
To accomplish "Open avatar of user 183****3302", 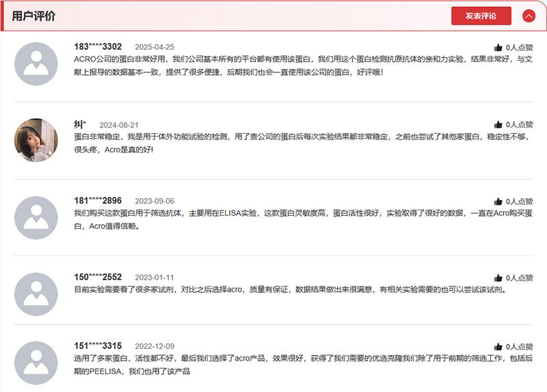I will (36, 64).
